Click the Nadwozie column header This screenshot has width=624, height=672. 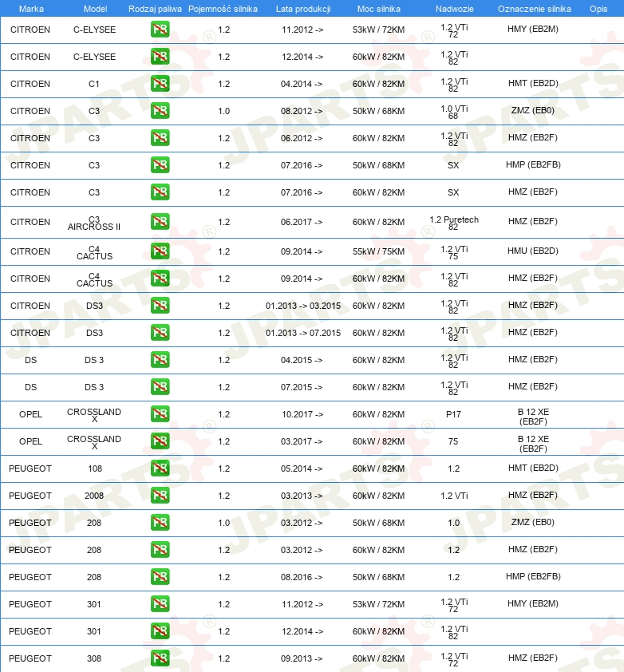coord(455,9)
